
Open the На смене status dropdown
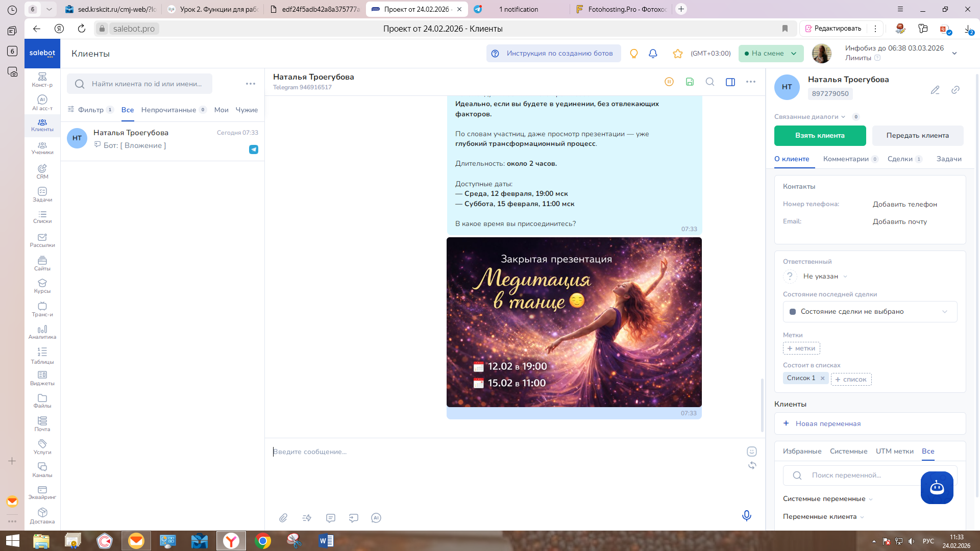(x=771, y=54)
